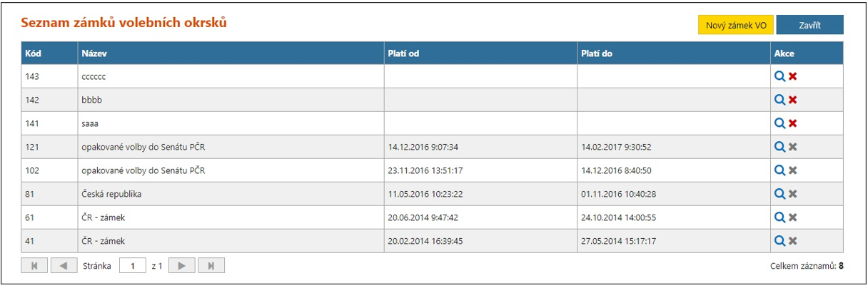868x288 pixels.
Task: Delete the cccccc record
Action: (792, 76)
